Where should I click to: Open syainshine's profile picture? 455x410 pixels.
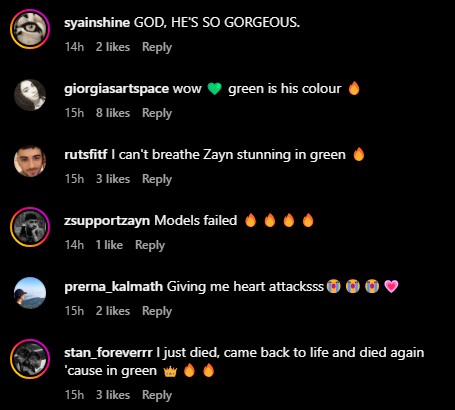point(30,29)
